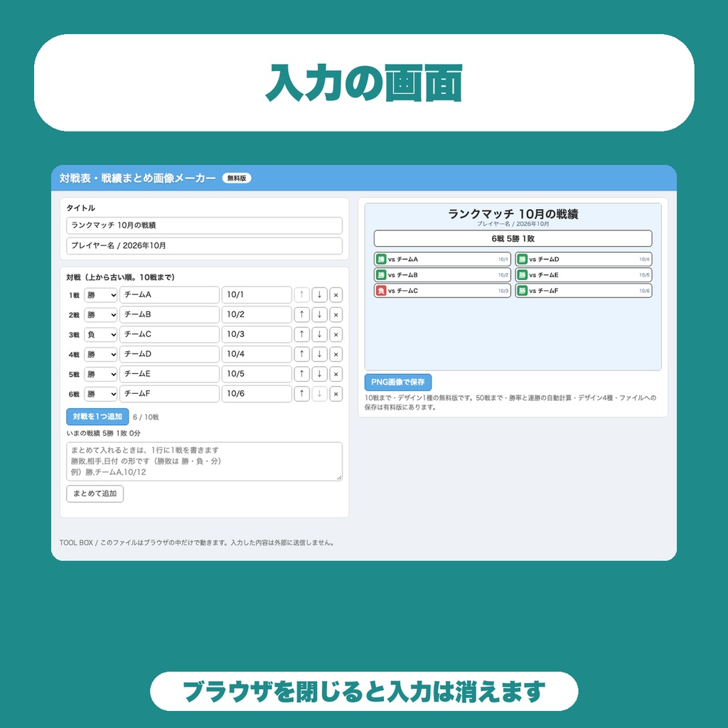Delete match 1 row チームA
Viewport: 728px width, 728px height.
[336, 295]
